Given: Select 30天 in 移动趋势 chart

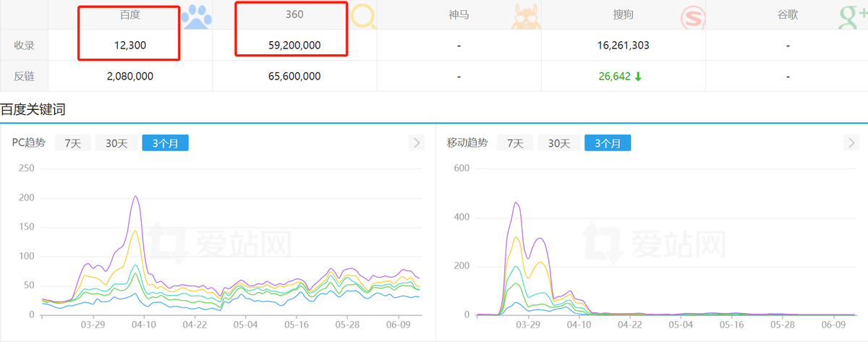Looking at the screenshot, I should point(558,143).
